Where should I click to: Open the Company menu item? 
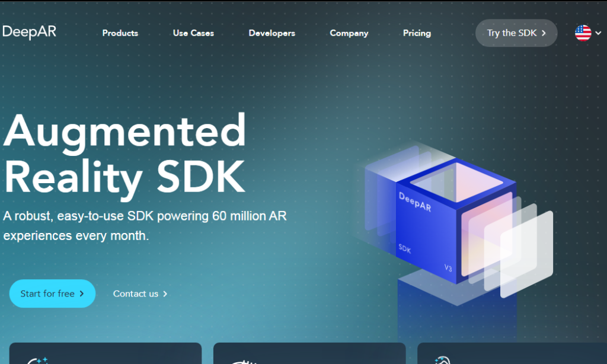(349, 33)
